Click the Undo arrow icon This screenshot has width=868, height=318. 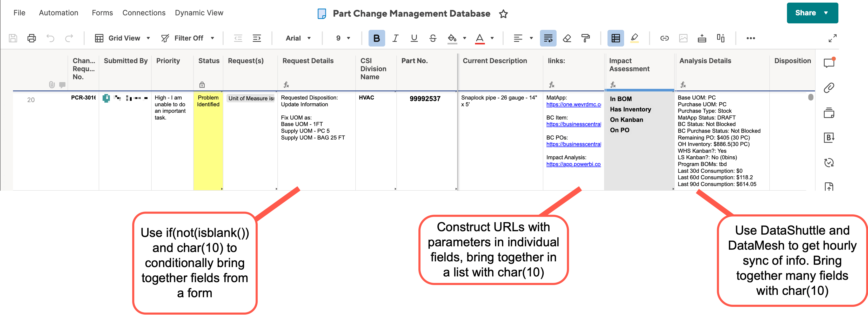50,38
